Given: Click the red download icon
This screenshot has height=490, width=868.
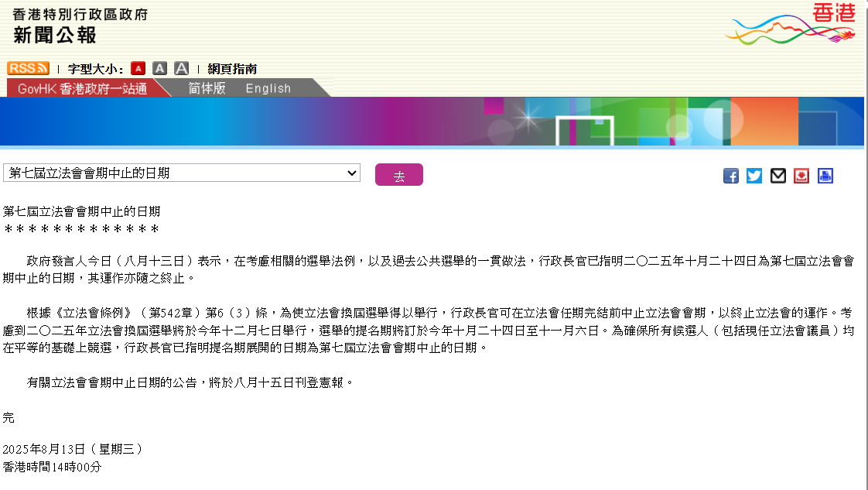Looking at the screenshot, I should 801,176.
